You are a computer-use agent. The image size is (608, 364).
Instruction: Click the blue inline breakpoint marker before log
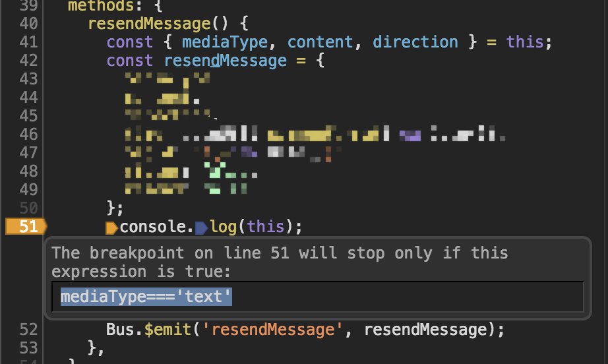click(x=201, y=228)
